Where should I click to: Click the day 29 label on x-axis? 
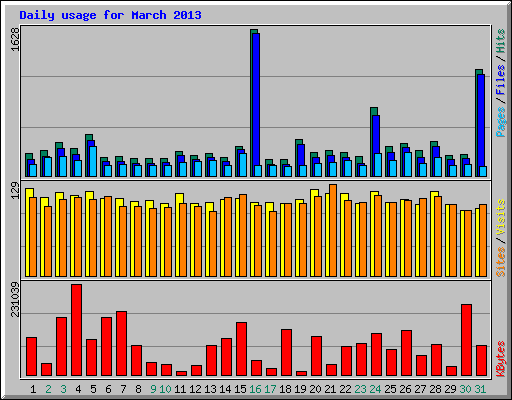coord(450,389)
